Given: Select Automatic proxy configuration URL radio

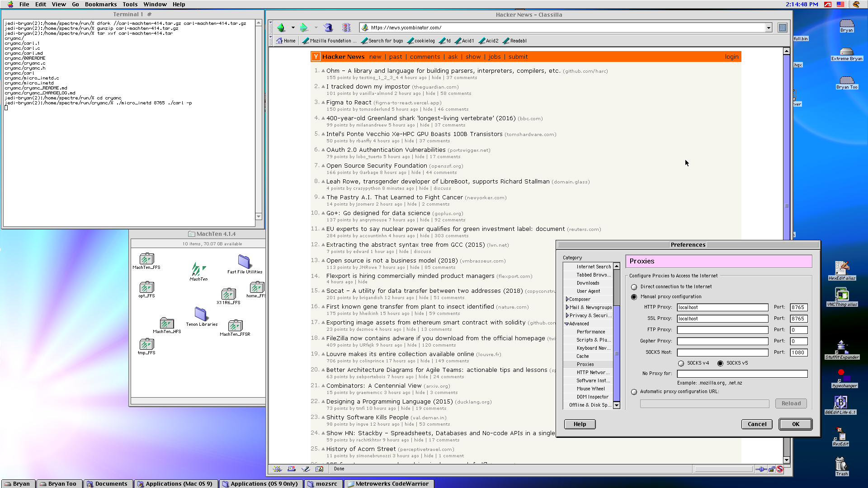Looking at the screenshot, I should [x=634, y=392].
